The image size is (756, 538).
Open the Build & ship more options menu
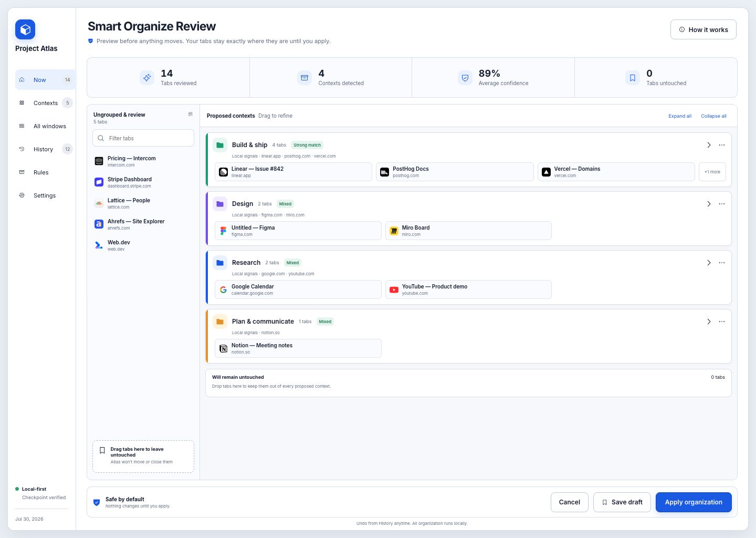[x=722, y=145]
